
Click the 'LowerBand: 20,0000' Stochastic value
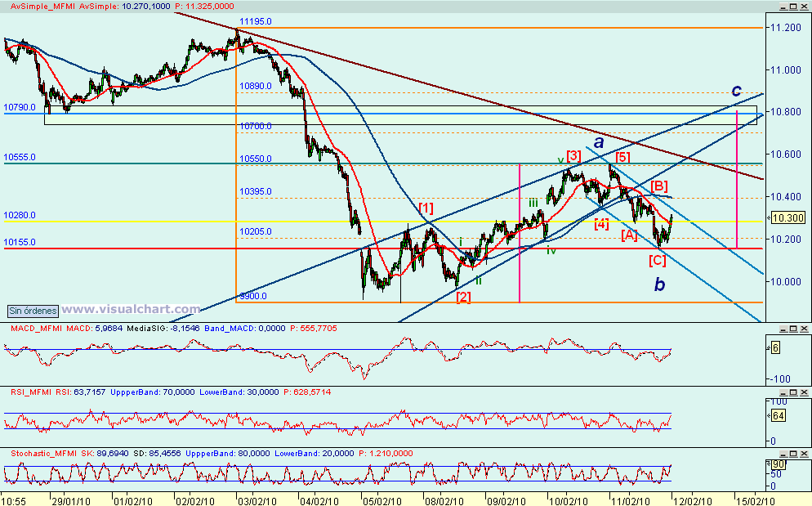coord(315,454)
